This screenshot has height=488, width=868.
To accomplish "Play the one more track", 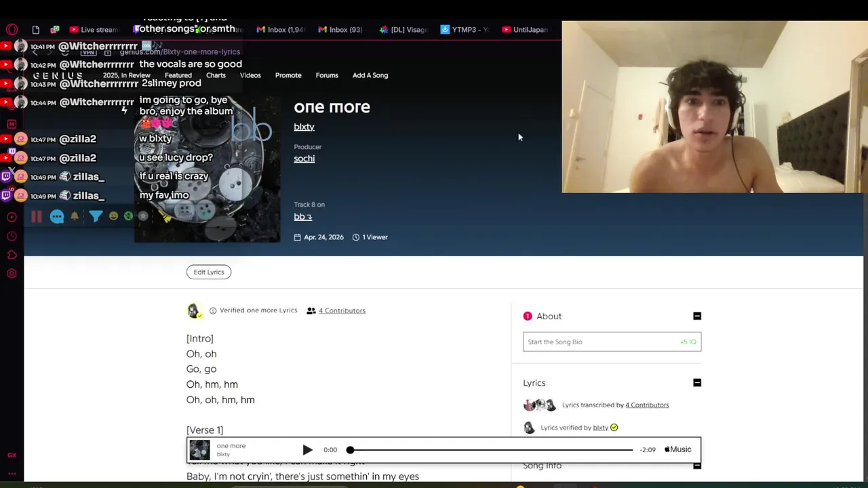I will pyautogui.click(x=307, y=449).
